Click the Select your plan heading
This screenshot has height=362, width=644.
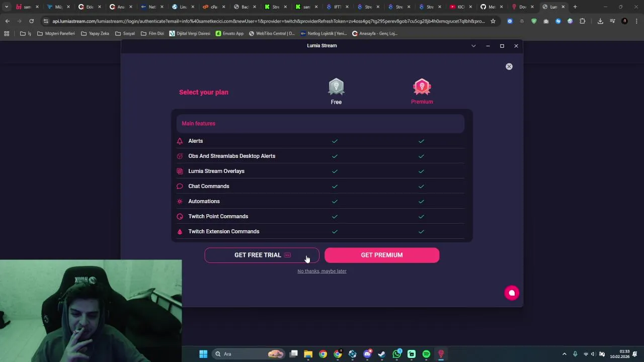point(204,92)
